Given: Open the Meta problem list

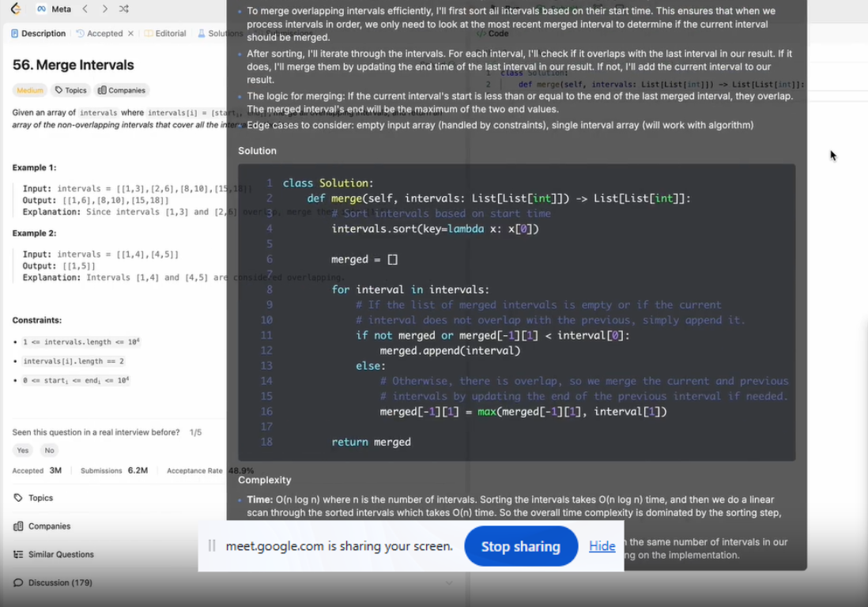Looking at the screenshot, I should (x=54, y=9).
